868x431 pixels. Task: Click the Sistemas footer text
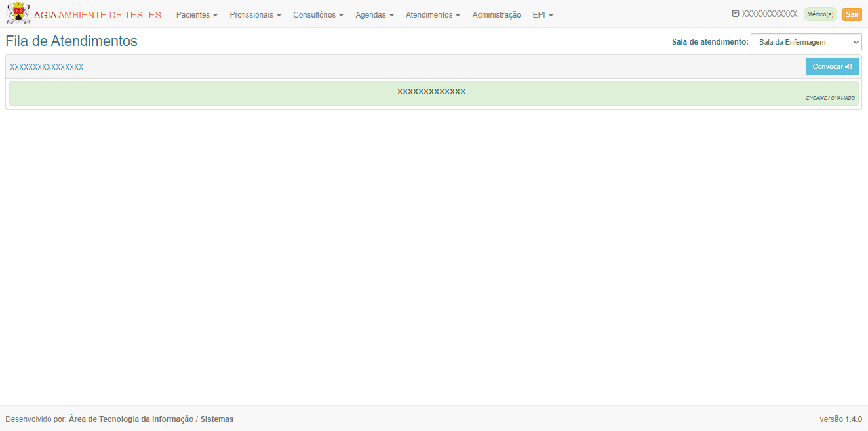(217, 419)
